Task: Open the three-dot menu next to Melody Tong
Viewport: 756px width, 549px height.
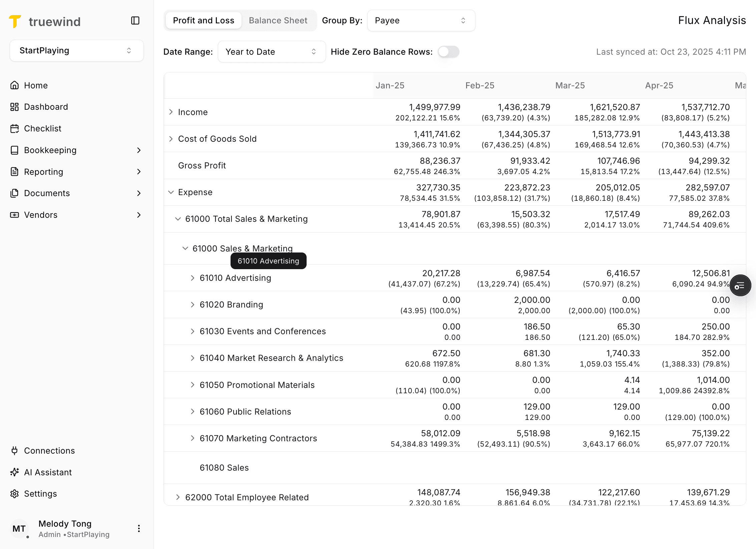Action: tap(139, 528)
